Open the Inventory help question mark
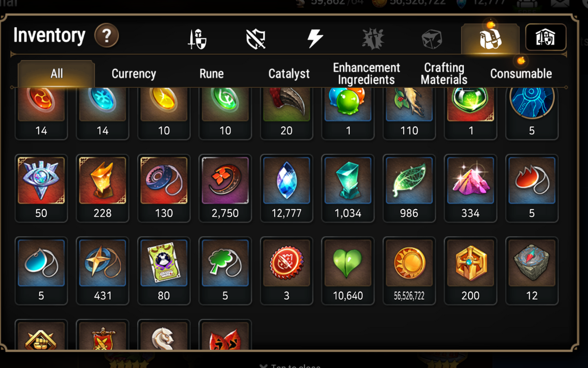 107,36
